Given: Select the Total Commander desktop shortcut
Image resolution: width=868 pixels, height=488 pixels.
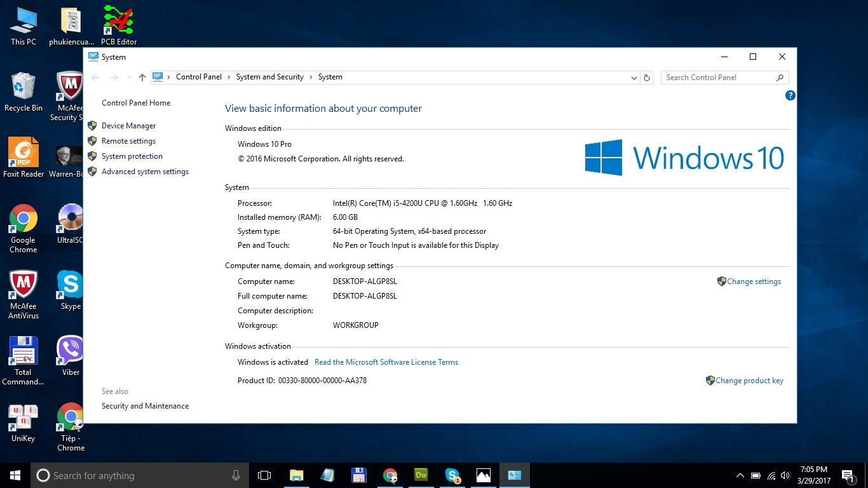Looking at the screenshot, I should point(24,361).
